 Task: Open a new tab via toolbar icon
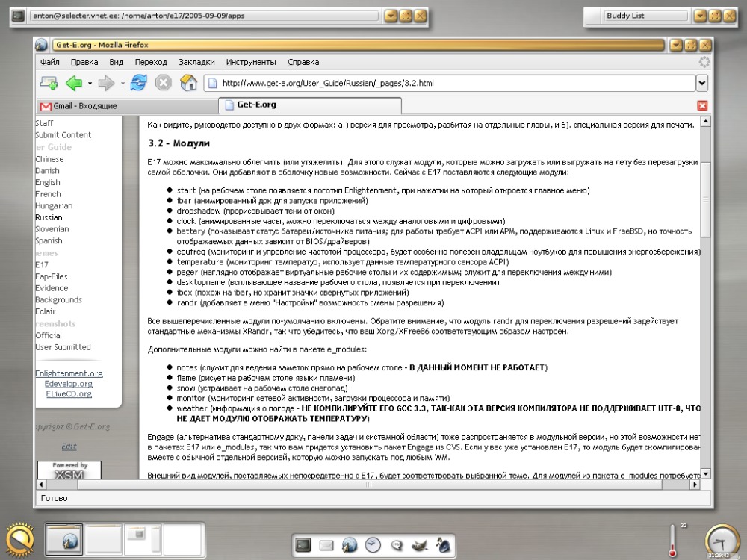[x=49, y=83]
